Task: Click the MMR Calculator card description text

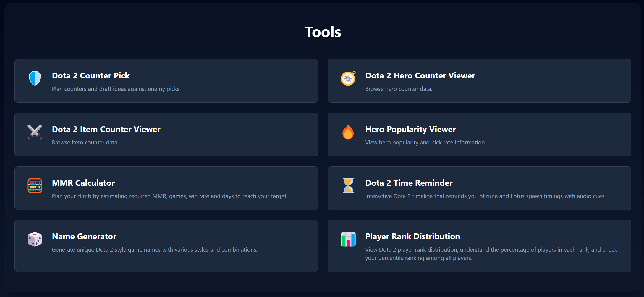Action: (x=169, y=196)
